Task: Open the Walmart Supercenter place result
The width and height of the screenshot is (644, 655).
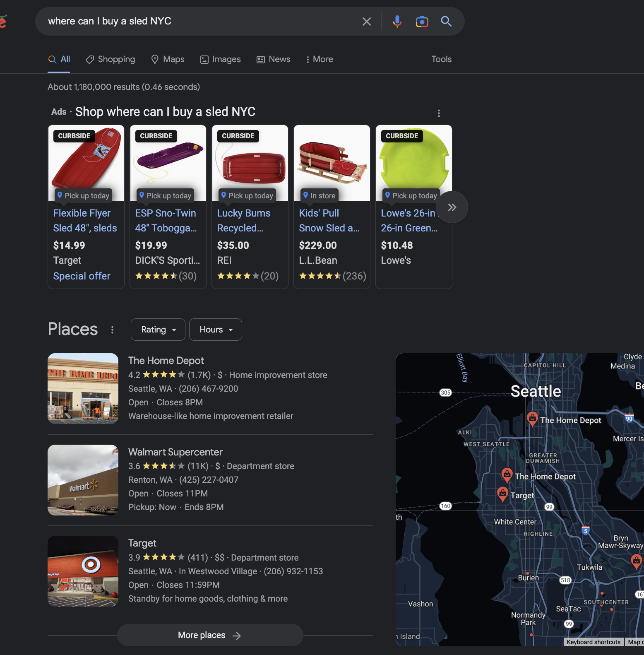Action: pos(175,452)
